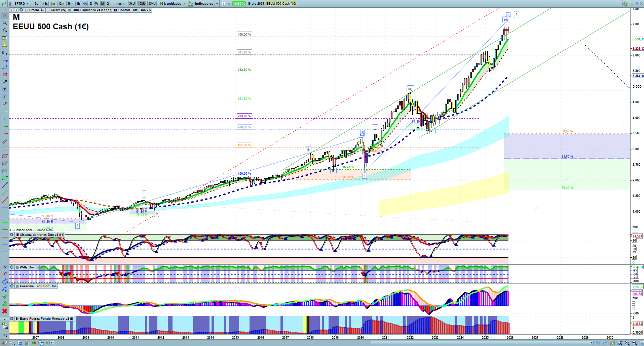Switch to the W weekly timeframe
This screenshot has height=346, width=644.
point(97,4)
